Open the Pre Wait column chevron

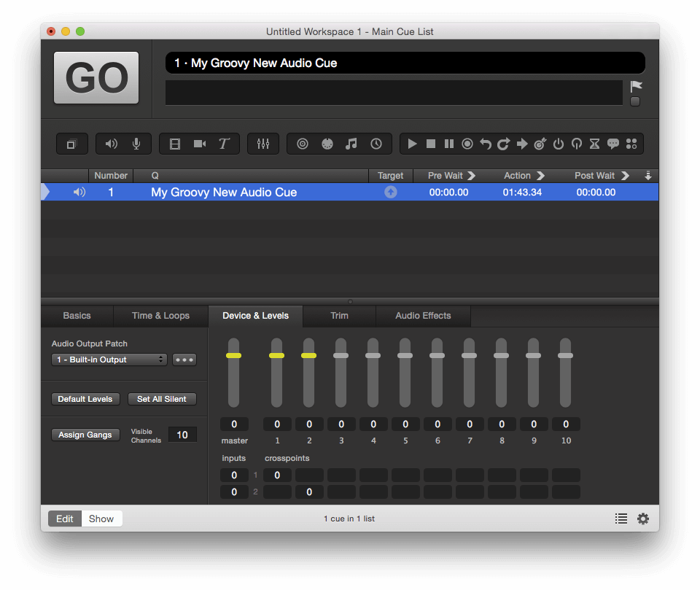[471, 175]
